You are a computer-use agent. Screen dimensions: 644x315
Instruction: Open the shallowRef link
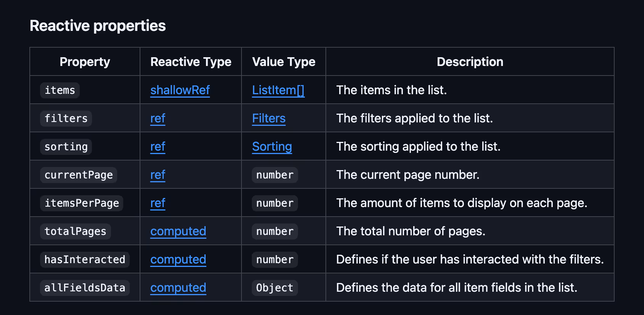[x=180, y=90]
